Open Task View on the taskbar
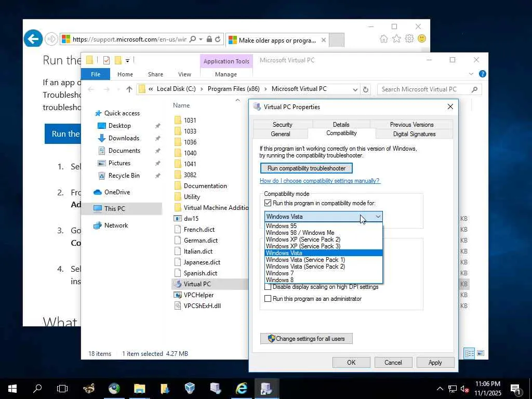532x399 pixels. (x=62, y=389)
